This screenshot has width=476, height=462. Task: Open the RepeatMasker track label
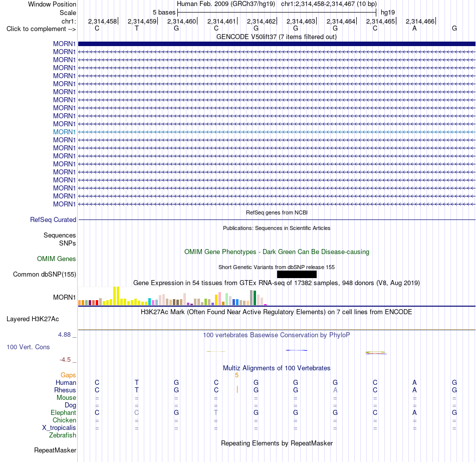pos(55,450)
